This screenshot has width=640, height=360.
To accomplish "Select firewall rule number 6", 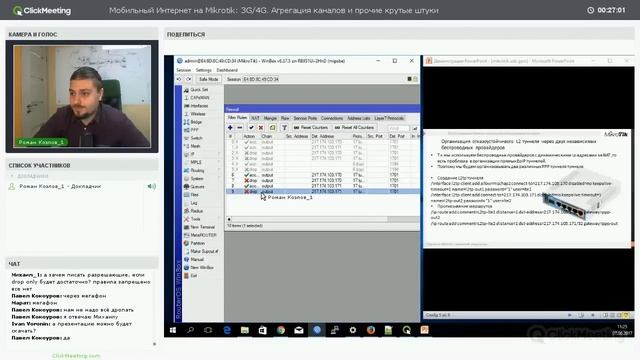I will [322, 175].
